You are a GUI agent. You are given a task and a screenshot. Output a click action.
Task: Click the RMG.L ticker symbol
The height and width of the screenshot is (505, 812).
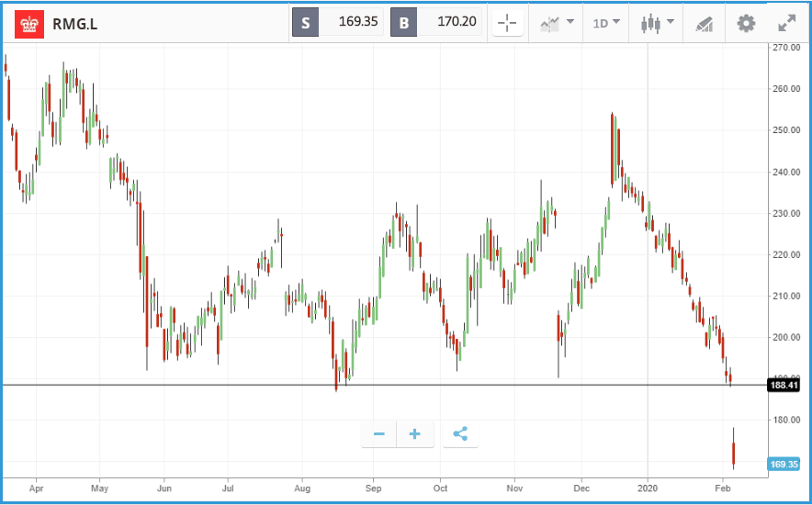75,24
